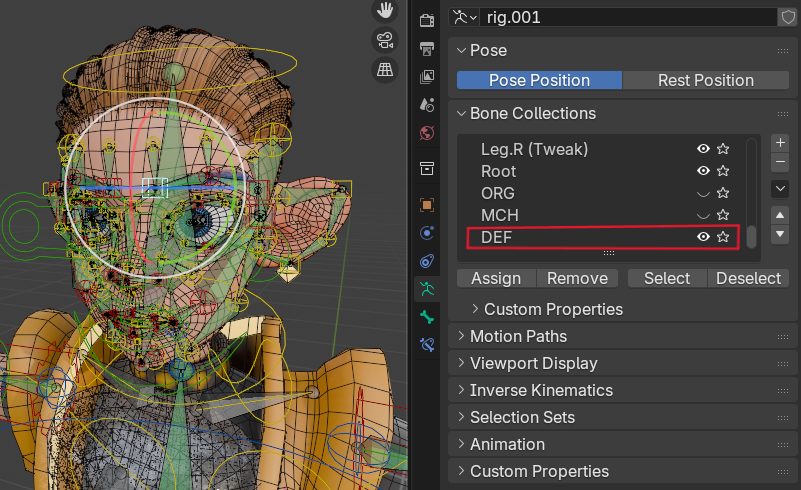Switch to perspective/orthographic grid view
Screen dimensions: 801x490
(384, 70)
